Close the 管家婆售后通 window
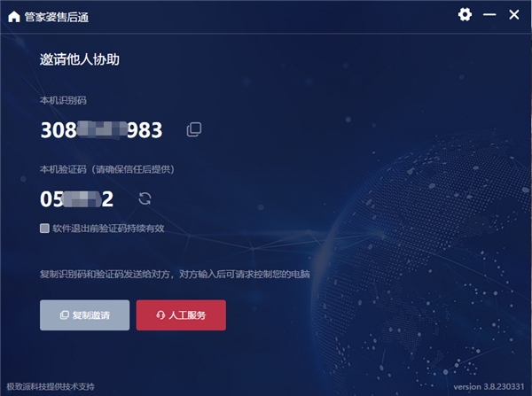Screen dimensions: 532x396 pos(514,14)
